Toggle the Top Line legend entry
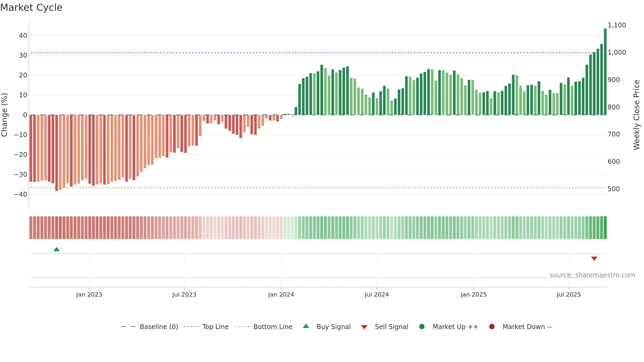The height and width of the screenshot is (362, 644). pos(206,327)
